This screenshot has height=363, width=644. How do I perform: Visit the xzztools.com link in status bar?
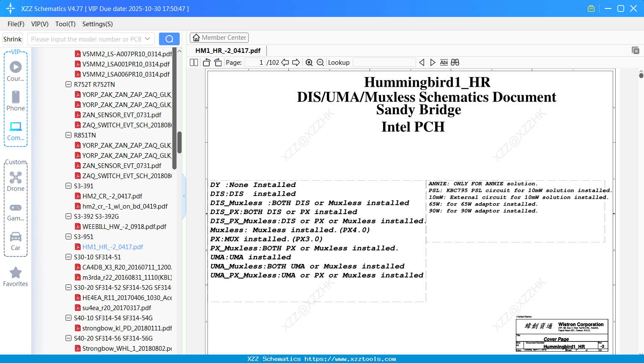(350, 359)
